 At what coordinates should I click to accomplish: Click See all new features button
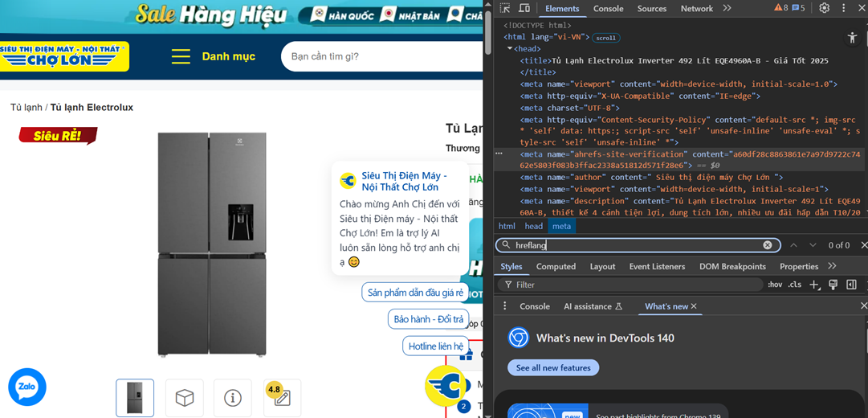pyautogui.click(x=553, y=367)
